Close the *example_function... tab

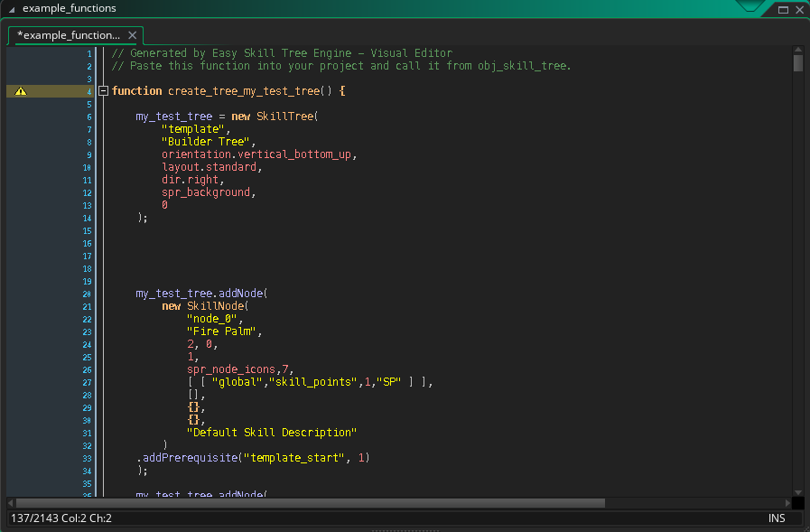[132, 35]
